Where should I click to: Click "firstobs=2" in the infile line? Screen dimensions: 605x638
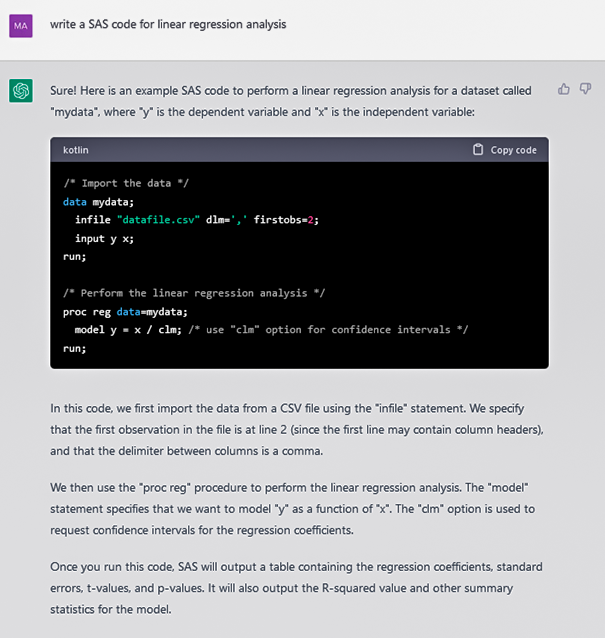pyautogui.click(x=286, y=220)
